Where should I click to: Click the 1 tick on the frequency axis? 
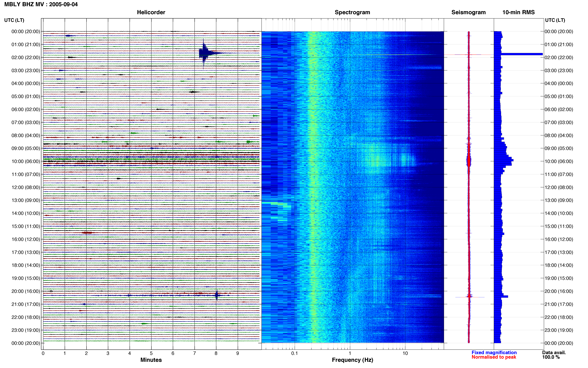[350, 353]
